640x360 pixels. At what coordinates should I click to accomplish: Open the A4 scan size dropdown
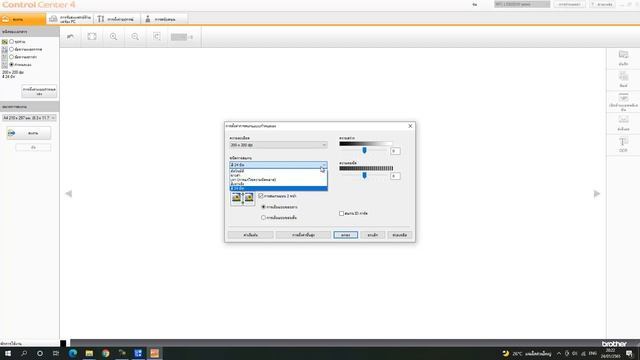(x=29, y=118)
